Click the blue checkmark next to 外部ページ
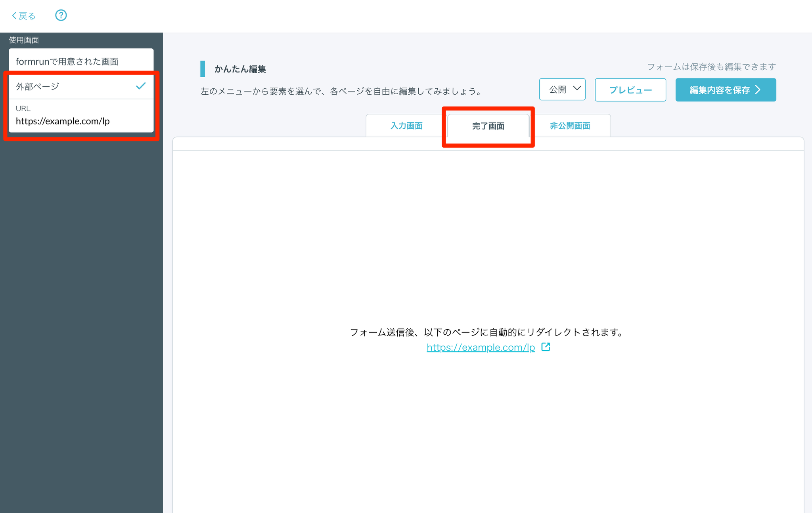Image resolution: width=812 pixels, height=513 pixels. (x=141, y=86)
